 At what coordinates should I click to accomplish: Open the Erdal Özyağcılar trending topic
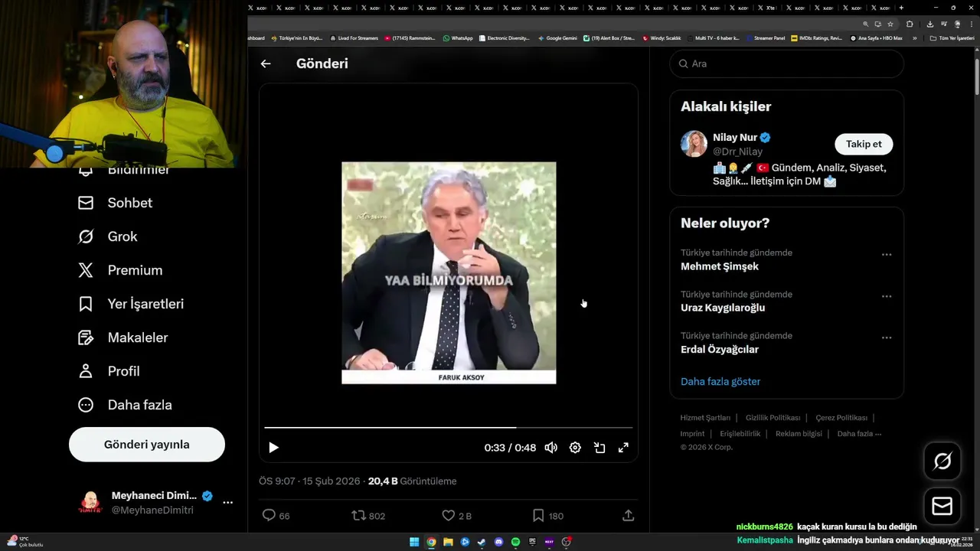pyautogui.click(x=720, y=349)
